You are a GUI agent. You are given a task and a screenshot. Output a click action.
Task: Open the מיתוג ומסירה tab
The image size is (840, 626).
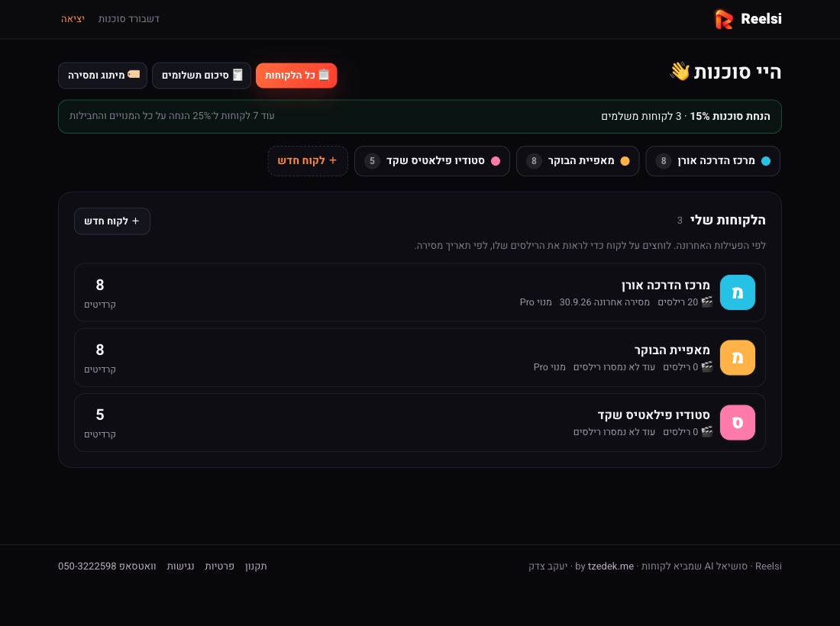coord(102,76)
